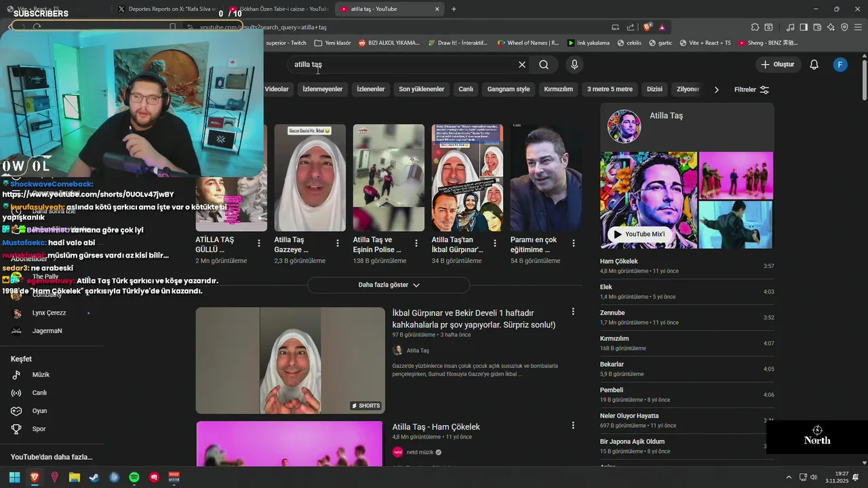Toggle the browser sidebar panel icon

click(804, 27)
